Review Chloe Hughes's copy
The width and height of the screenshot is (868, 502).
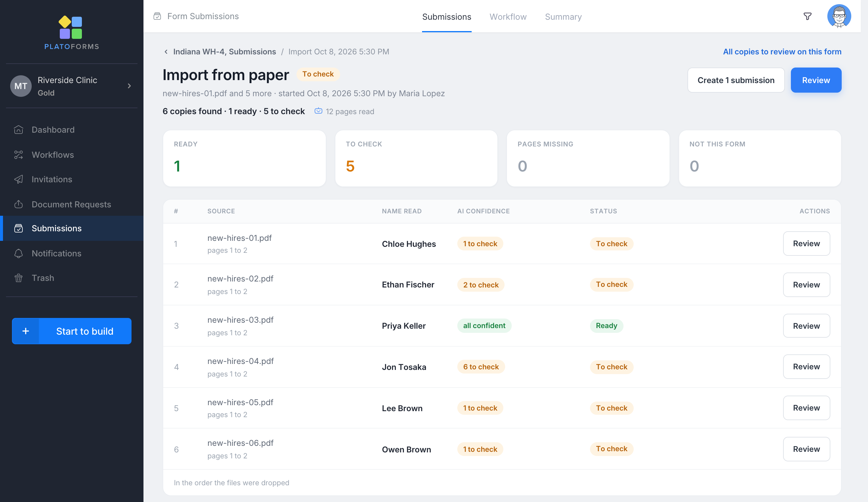point(806,244)
